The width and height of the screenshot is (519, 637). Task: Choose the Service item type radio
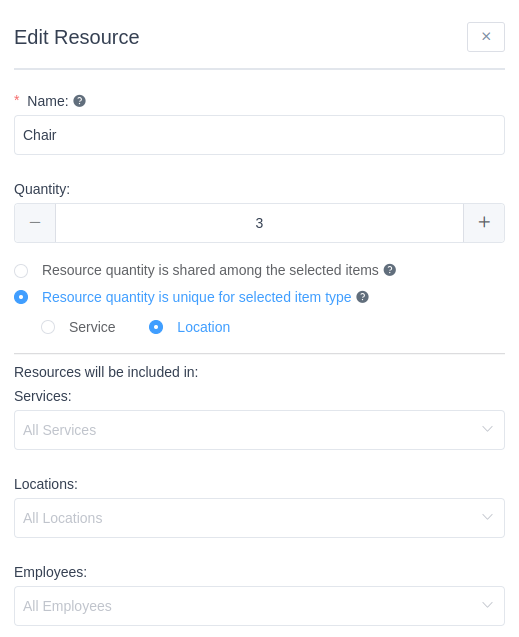tap(48, 327)
